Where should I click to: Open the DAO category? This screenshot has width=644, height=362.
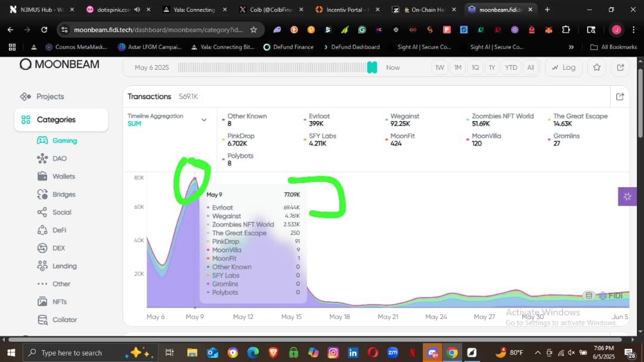coord(52,159)
